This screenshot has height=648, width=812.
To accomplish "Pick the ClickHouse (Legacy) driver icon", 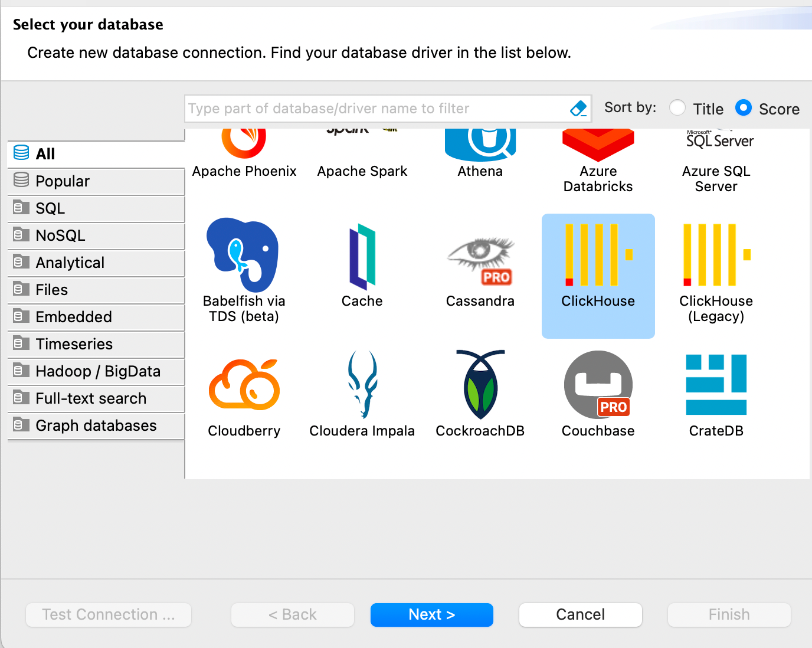I will [x=716, y=255].
